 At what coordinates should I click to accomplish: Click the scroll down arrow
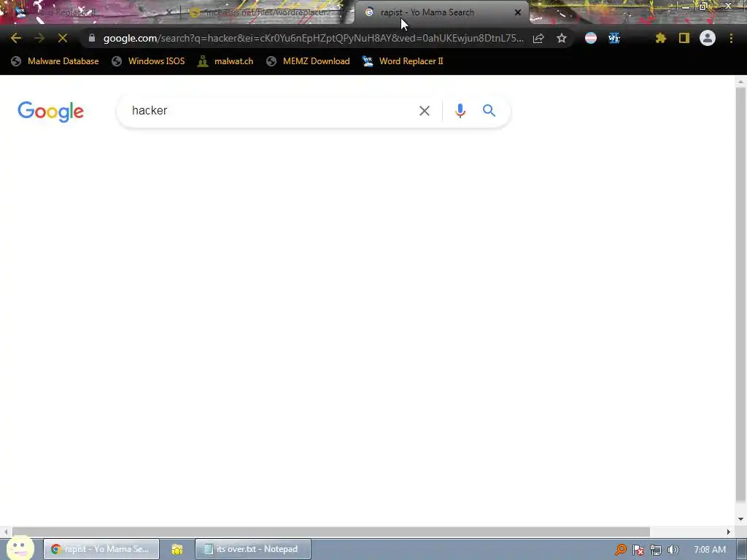[x=740, y=519]
